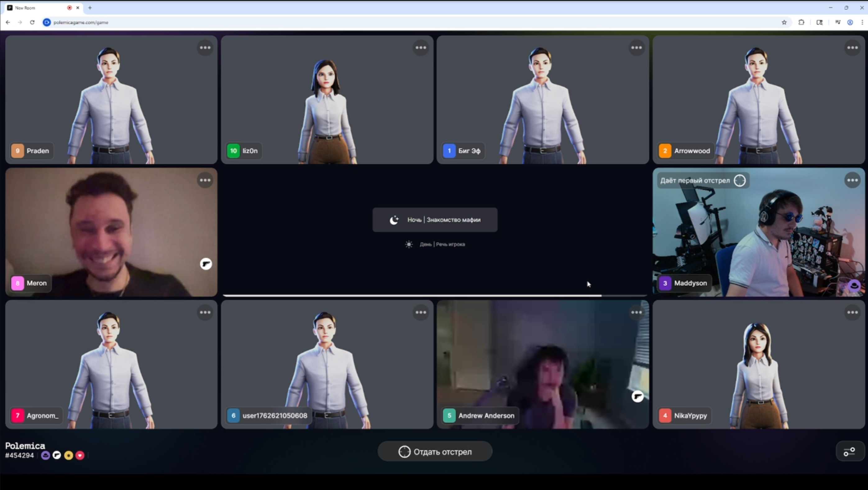Click the gun icon on Andrew Anderson's video

(637, 396)
